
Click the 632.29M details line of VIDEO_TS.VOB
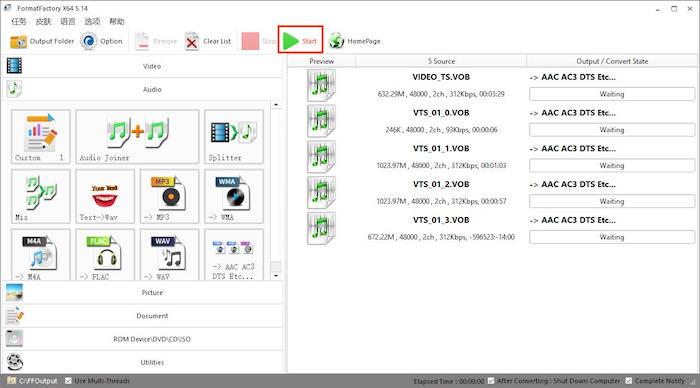(441, 94)
